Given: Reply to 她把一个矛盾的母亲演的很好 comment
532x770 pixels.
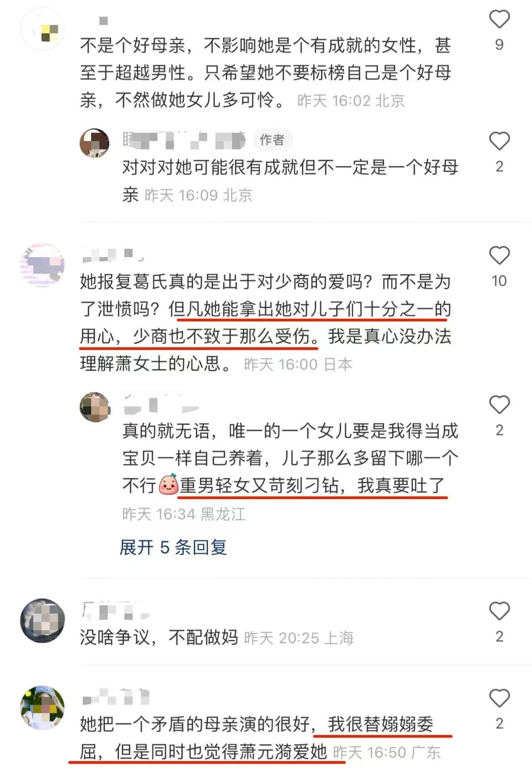Looking at the screenshot, I should [257, 738].
